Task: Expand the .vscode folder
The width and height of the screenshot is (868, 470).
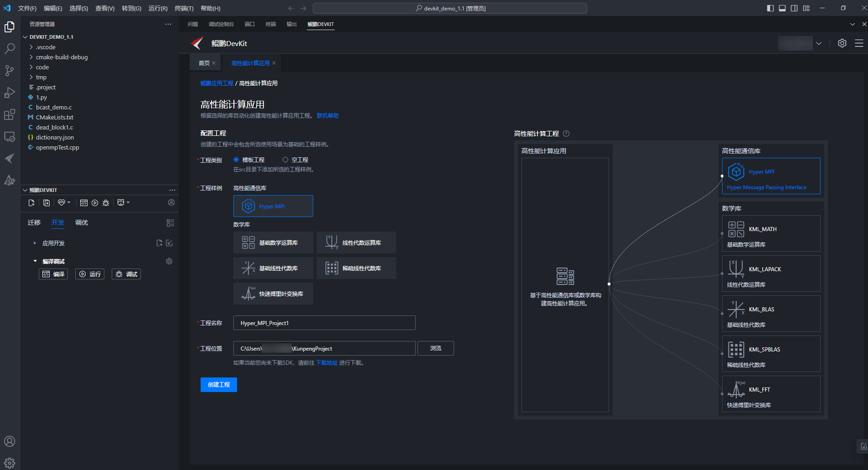Action: pyautogui.click(x=31, y=47)
